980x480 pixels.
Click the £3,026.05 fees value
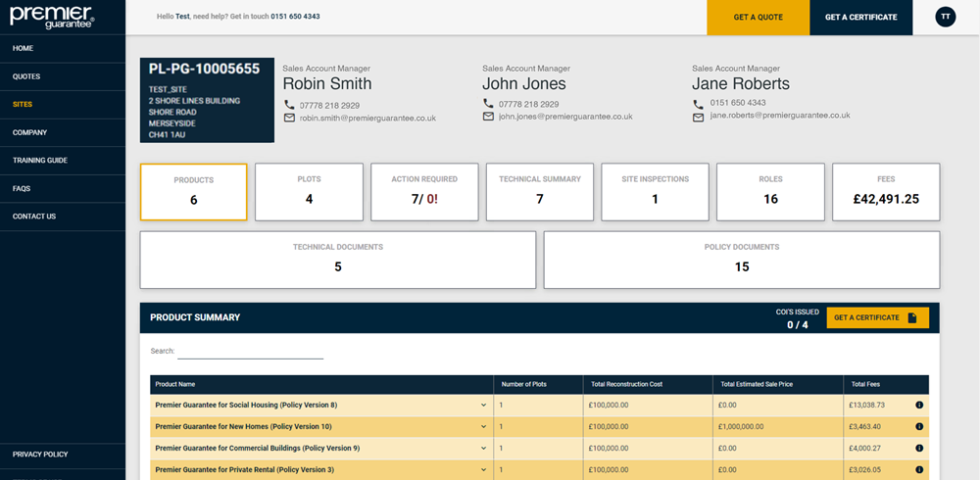click(x=865, y=469)
